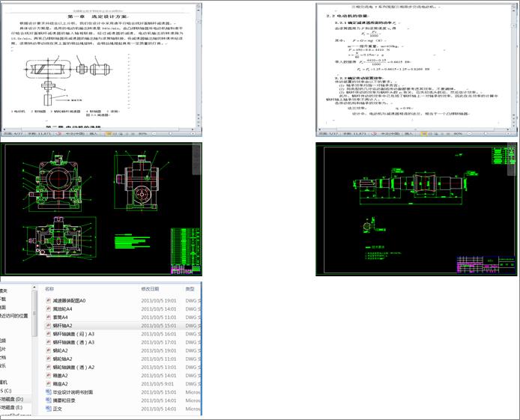Image resolution: width=520 pixels, height=420 pixels.
Task: Open the 蜗轮轴端盖（透）A2 file
Action: [x=73, y=368]
